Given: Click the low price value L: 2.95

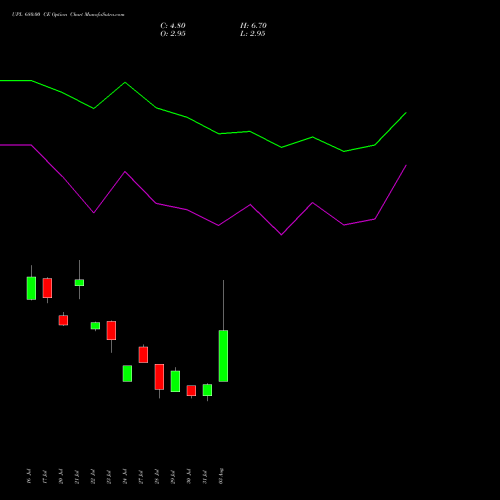Looking at the screenshot, I should (253, 33).
